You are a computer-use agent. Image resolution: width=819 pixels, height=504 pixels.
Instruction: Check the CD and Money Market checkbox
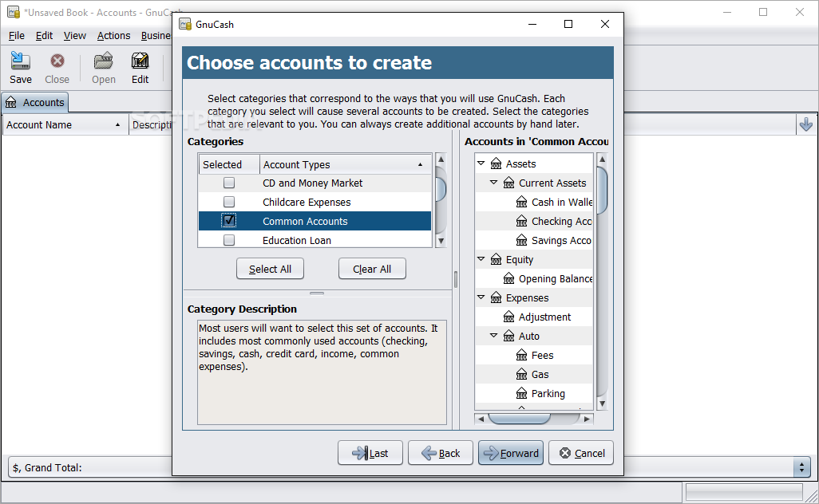pos(229,183)
